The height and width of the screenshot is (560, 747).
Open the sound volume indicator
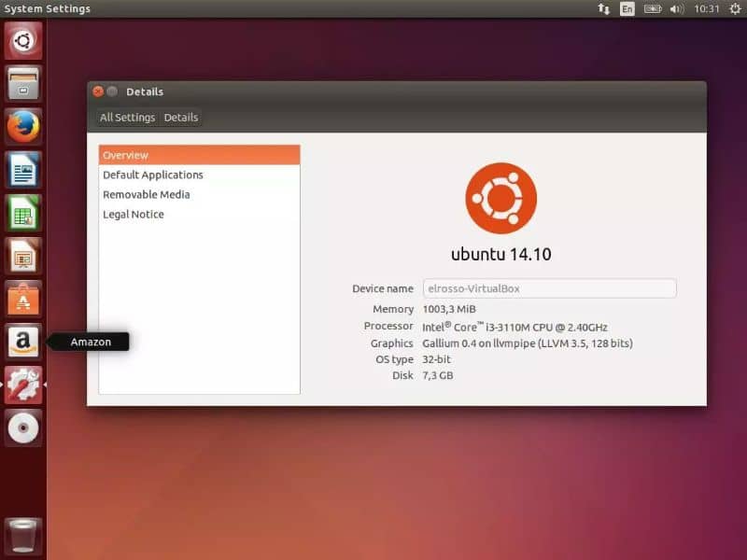[x=676, y=8]
